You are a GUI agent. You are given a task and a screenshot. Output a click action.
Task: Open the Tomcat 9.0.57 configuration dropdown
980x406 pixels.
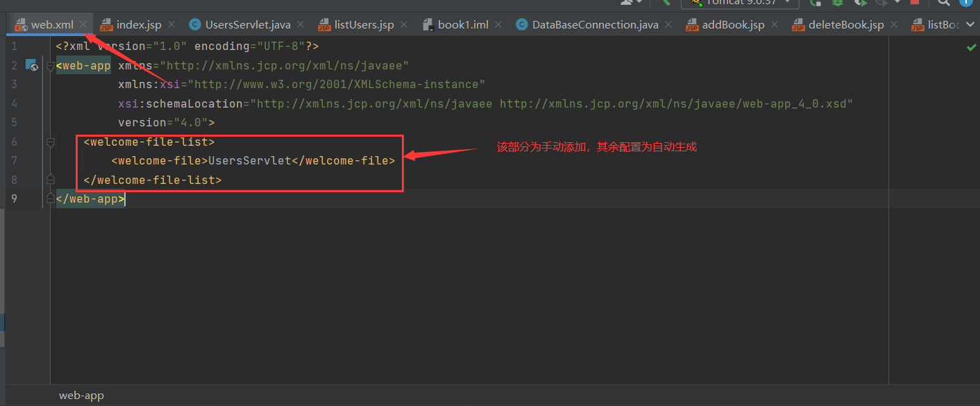pyautogui.click(x=739, y=3)
